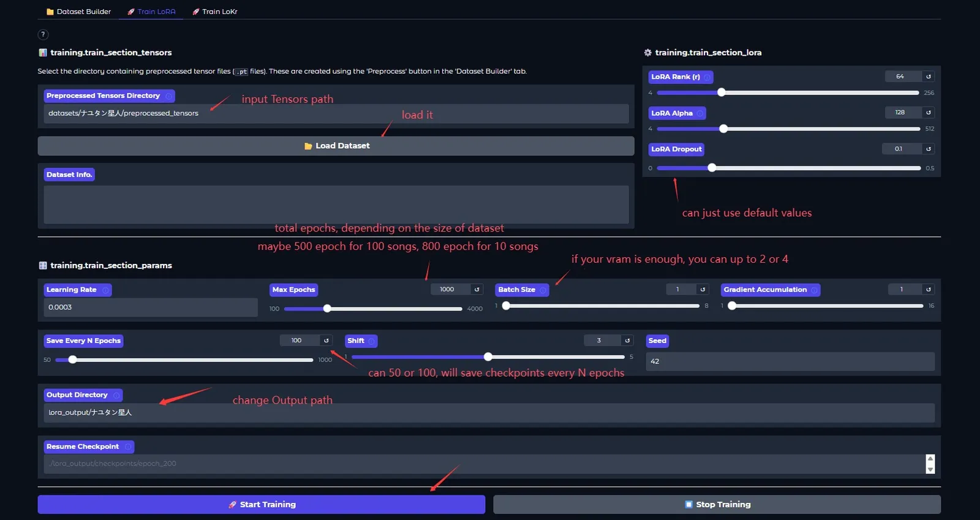Reset the LoRA Dropout value
980x520 pixels.
(929, 149)
